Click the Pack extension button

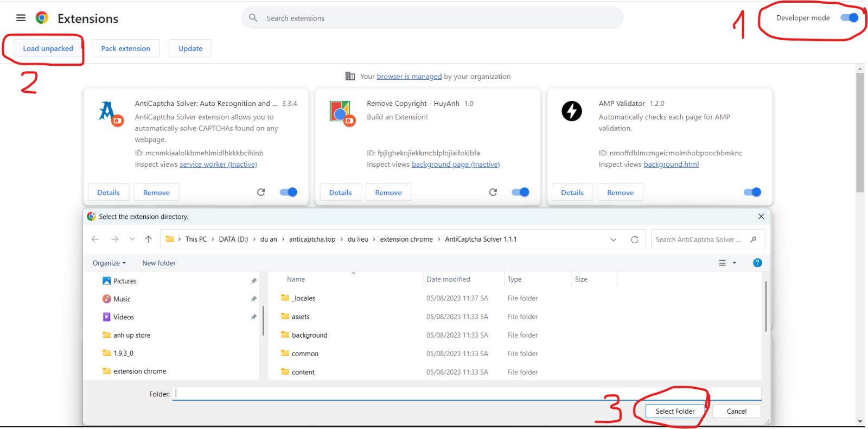click(126, 48)
